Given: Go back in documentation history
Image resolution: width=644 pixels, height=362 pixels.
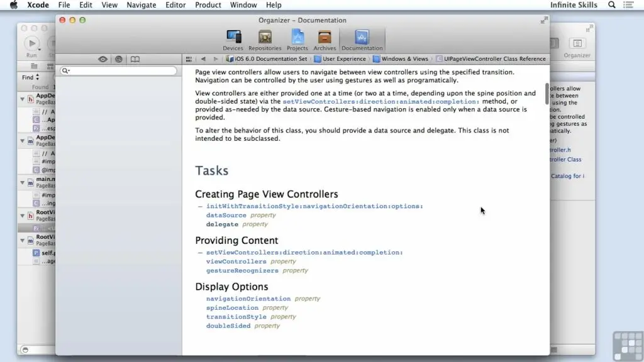Looking at the screenshot, I should [203, 59].
